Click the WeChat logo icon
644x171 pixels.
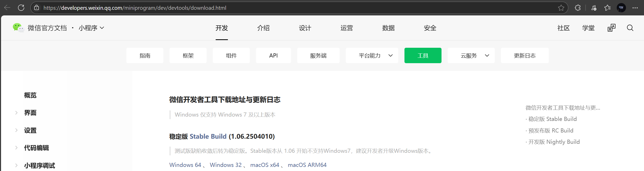18,27
